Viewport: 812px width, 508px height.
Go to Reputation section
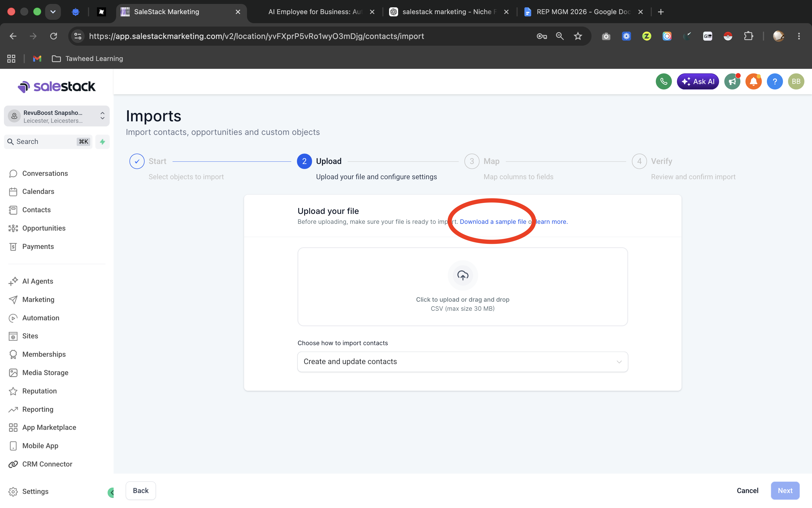point(39,391)
